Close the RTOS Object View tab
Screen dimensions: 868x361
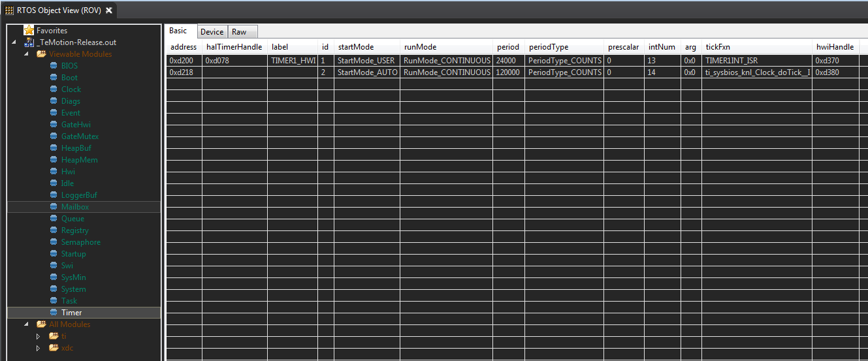coord(108,10)
